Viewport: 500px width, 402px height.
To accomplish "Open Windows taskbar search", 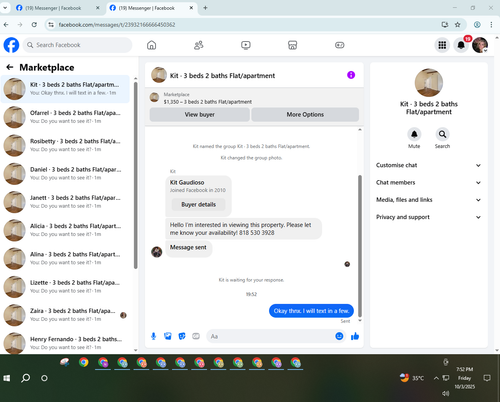I will [x=25, y=378].
